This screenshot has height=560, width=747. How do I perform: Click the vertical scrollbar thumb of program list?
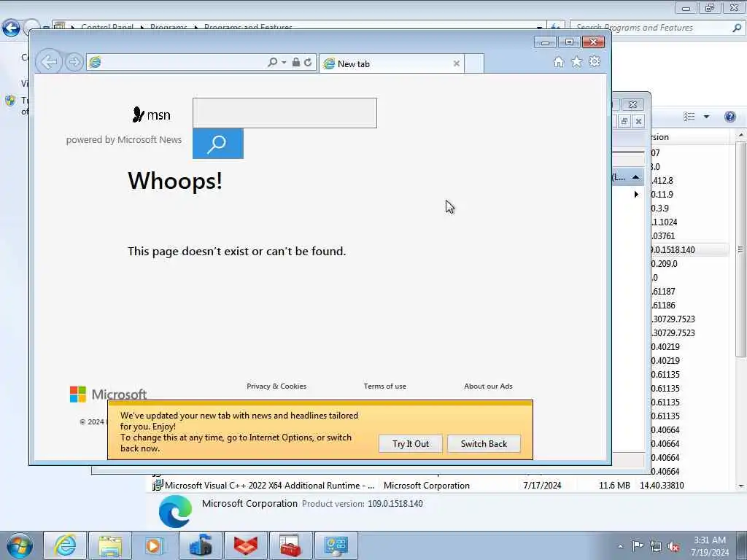pos(741,249)
